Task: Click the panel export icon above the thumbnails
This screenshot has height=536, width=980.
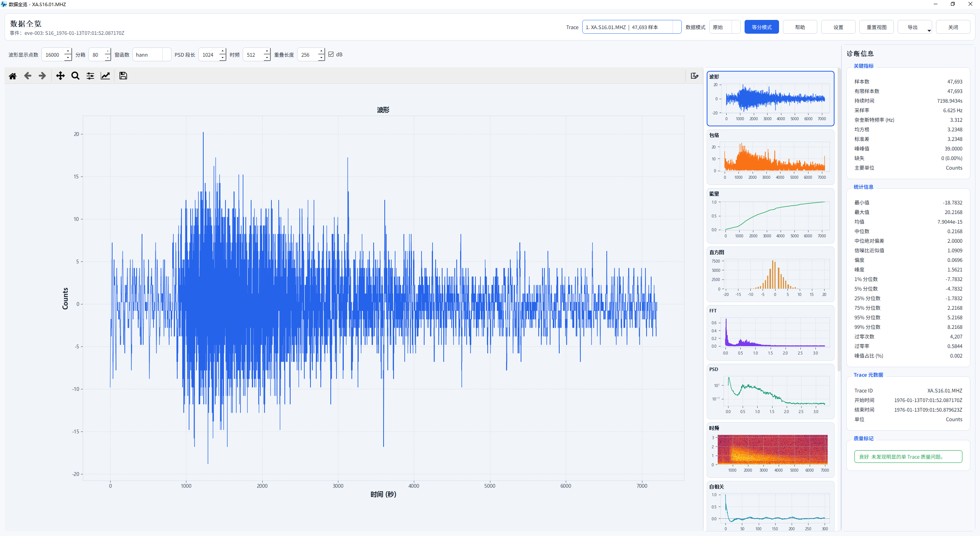Action: (x=694, y=76)
